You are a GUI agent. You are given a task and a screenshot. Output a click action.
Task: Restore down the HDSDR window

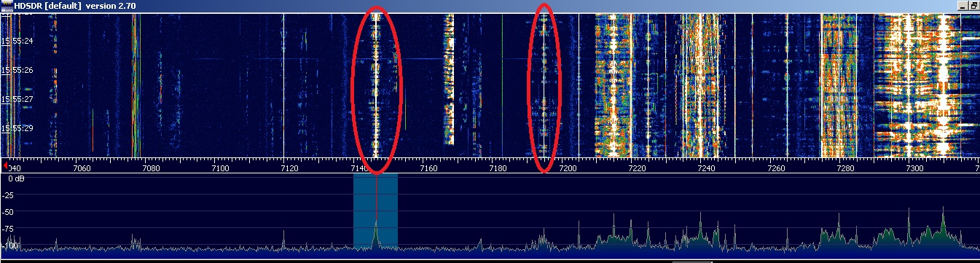(x=975, y=6)
